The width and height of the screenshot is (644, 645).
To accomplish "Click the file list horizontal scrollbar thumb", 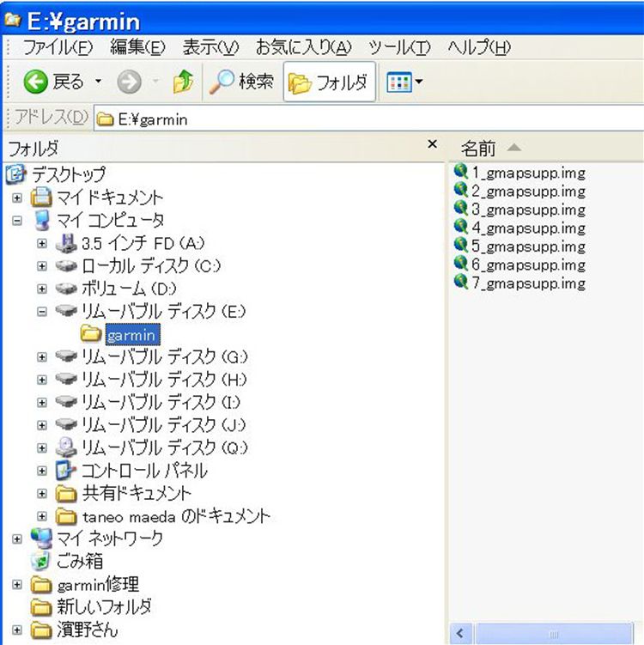I will click(x=553, y=634).
